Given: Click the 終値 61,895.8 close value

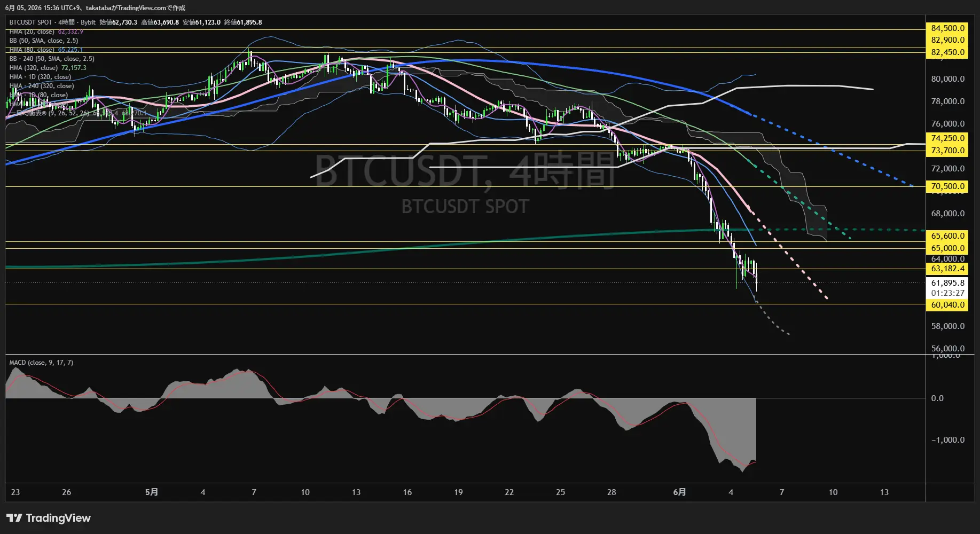Looking at the screenshot, I should coord(243,22).
